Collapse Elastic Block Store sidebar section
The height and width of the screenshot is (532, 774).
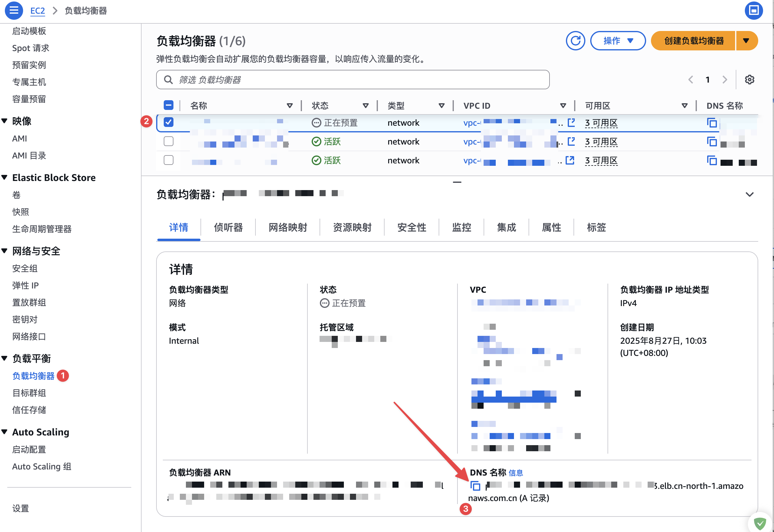pos(5,177)
